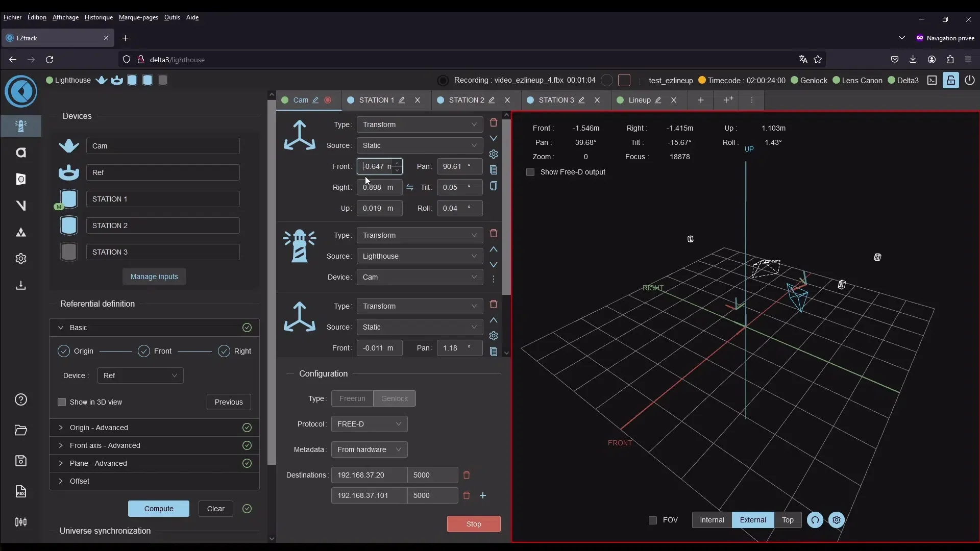
Task: Open the 3D view settings gear icon
Action: click(x=836, y=520)
